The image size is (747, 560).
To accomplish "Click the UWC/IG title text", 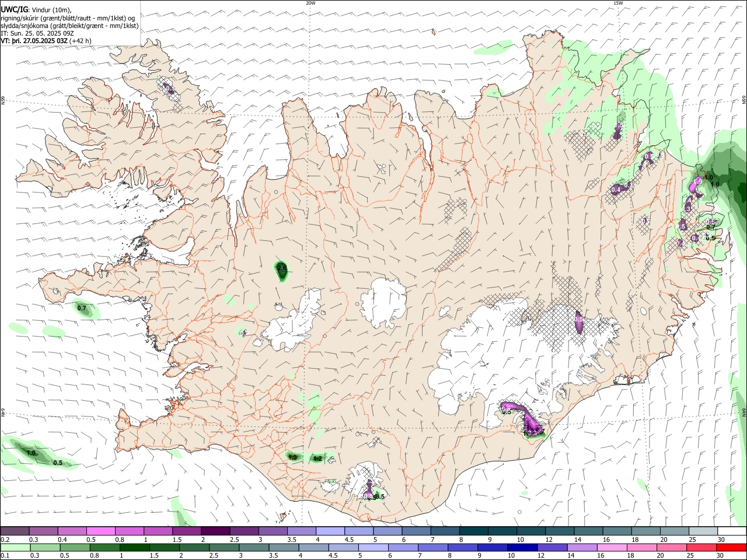I will [x=14, y=9].
